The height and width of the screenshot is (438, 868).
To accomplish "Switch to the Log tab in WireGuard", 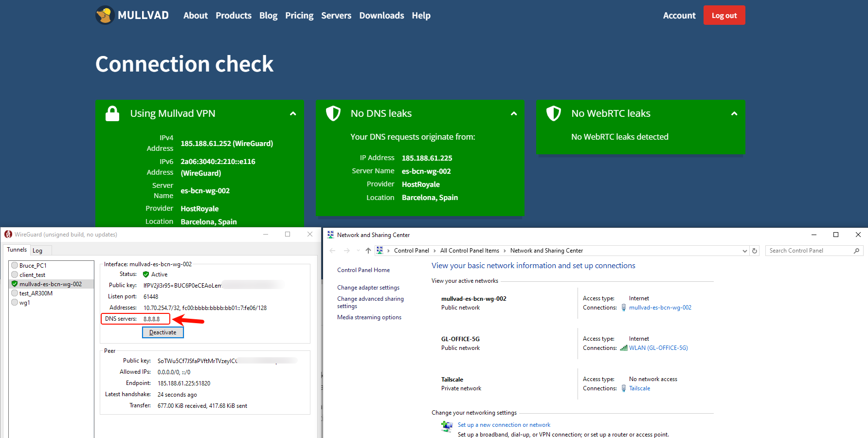I will click(37, 251).
